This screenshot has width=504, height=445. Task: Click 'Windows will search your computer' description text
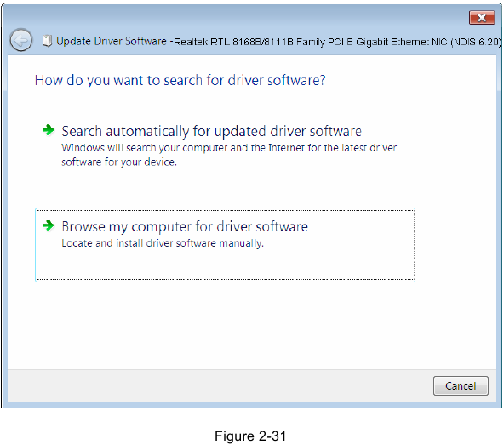[x=229, y=155]
